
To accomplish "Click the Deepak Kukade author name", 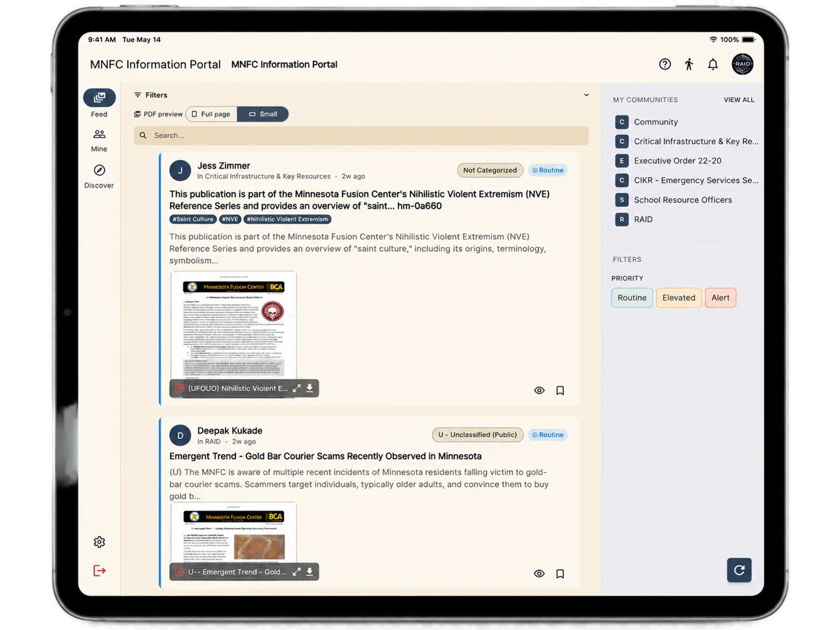I will click(230, 431).
